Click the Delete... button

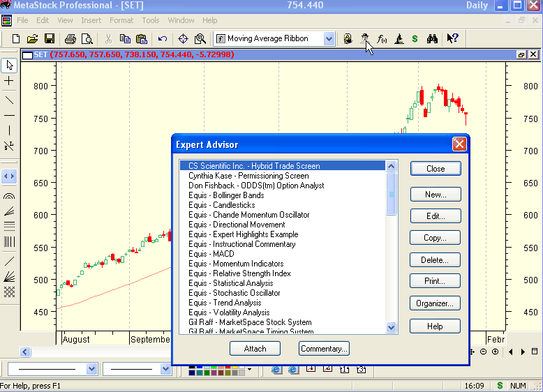coord(436,260)
